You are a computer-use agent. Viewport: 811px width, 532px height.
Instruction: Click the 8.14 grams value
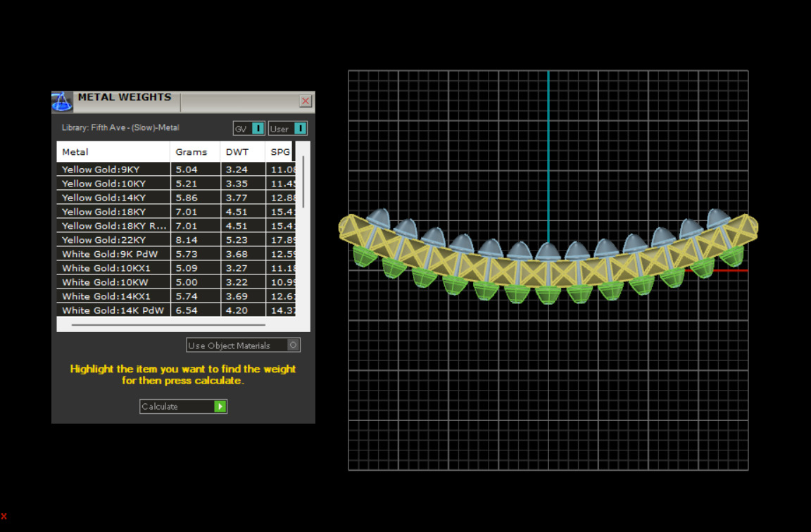187,240
